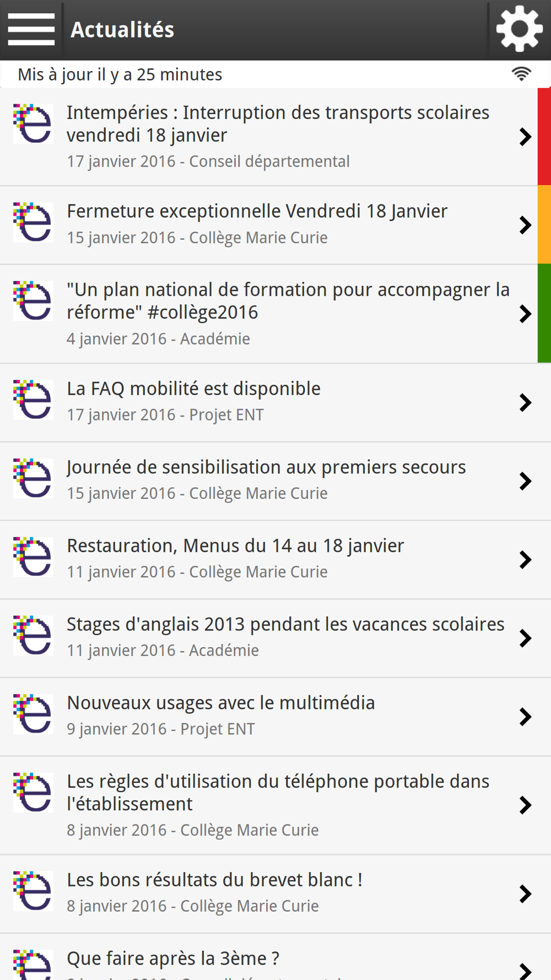551x980 pixels.
Task: Tap the logo next to Restauration Menus
Action: [x=33, y=557]
